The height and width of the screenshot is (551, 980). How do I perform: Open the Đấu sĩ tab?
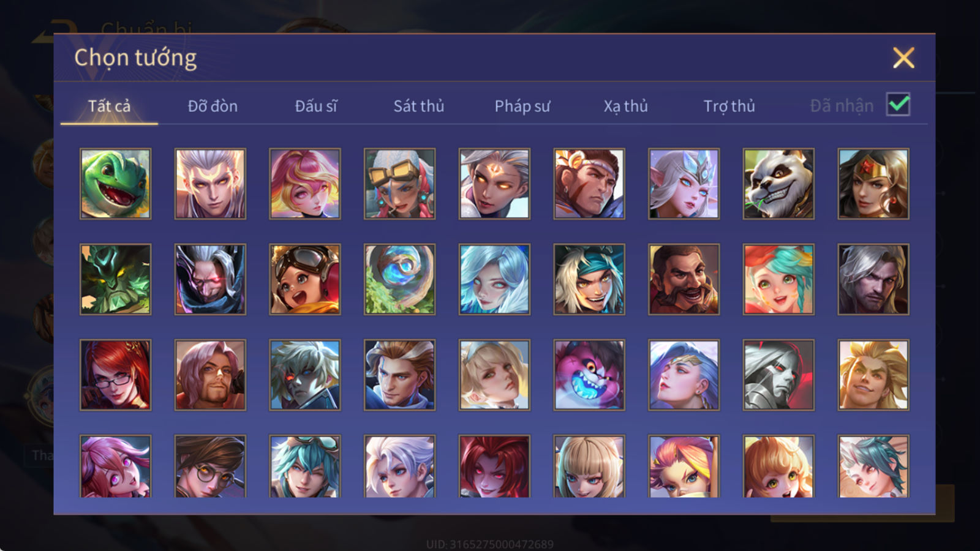pyautogui.click(x=316, y=106)
